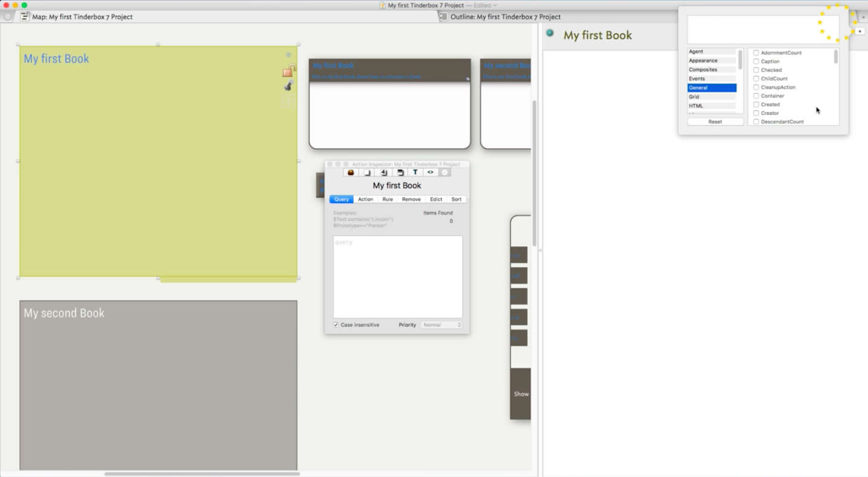Click the attribute group list scrollbar

coord(740,59)
